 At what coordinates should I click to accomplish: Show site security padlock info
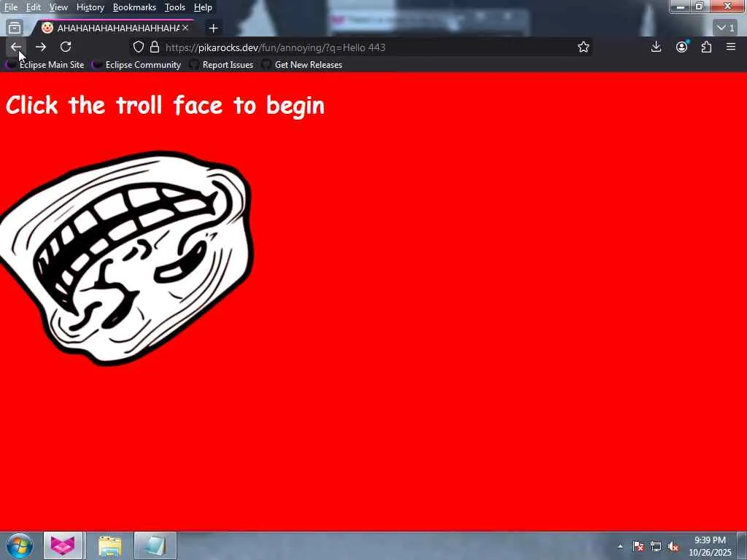click(155, 47)
